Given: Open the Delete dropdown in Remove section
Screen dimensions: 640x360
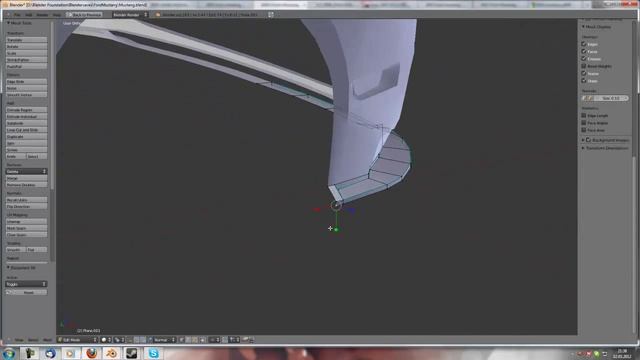Looking at the screenshot, I should pos(26,171).
